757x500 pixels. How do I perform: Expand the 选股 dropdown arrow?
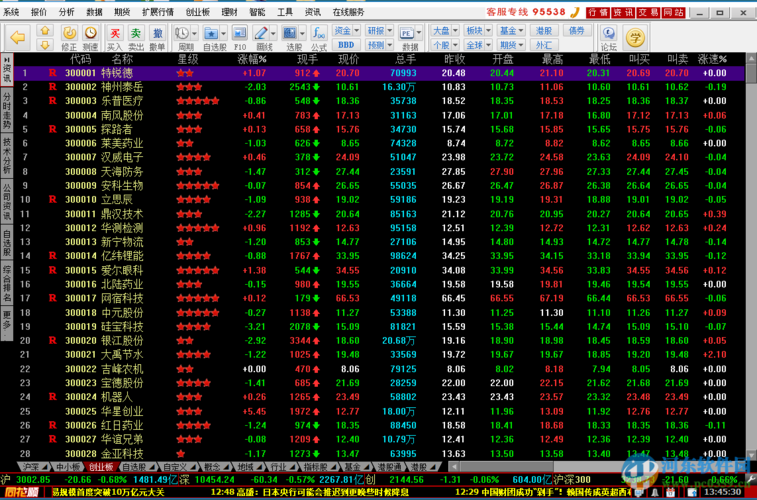302,33
